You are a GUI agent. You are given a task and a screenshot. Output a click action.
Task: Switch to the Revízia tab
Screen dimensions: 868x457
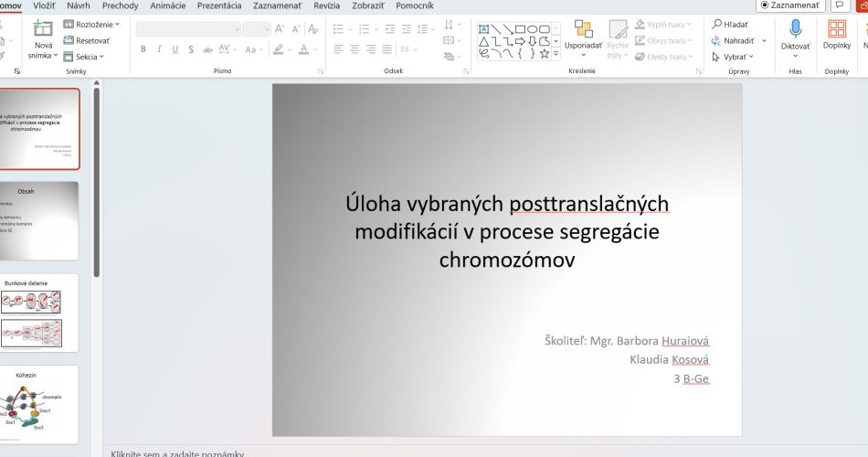(326, 5)
